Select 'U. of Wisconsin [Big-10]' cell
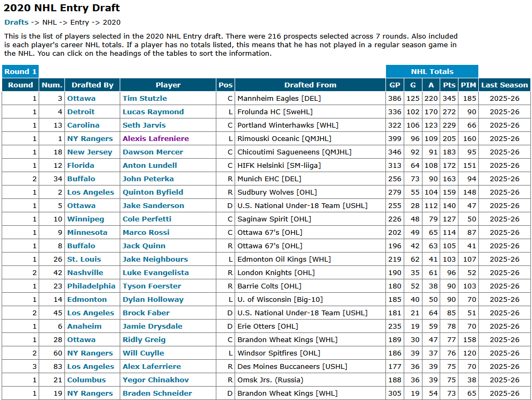This screenshot has width=532, height=400. coord(310,300)
